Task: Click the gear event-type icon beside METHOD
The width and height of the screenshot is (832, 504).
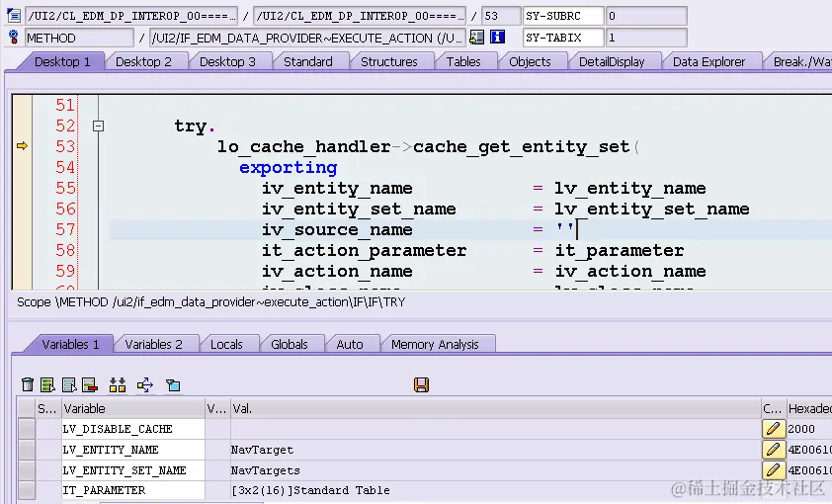Action: point(14,38)
